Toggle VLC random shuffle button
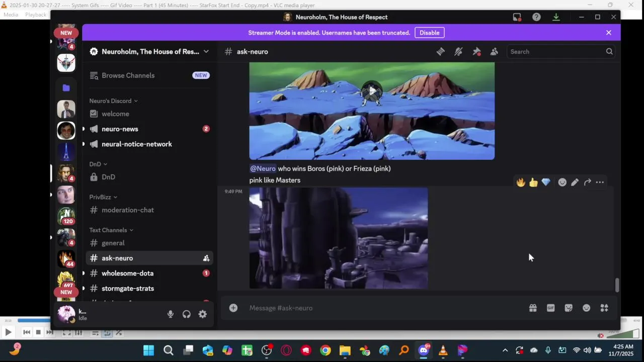 tap(119, 332)
